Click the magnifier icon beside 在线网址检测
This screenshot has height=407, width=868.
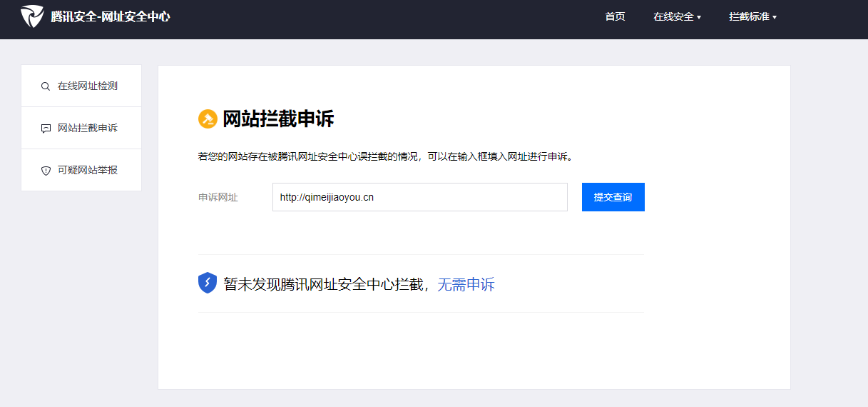pos(46,86)
